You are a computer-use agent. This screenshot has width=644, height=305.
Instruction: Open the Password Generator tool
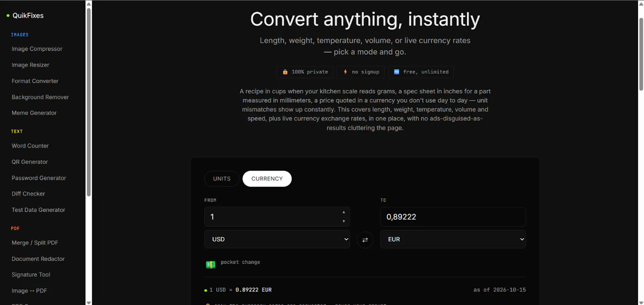(x=39, y=178)
